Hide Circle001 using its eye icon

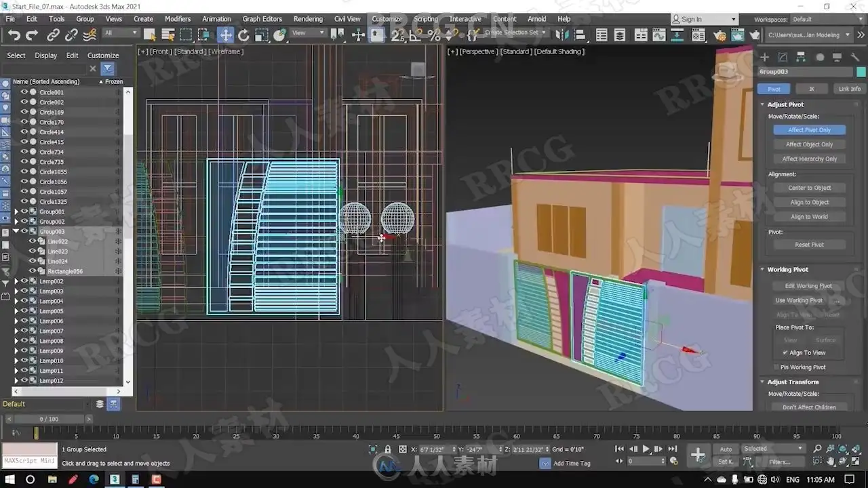coord(24,92)
